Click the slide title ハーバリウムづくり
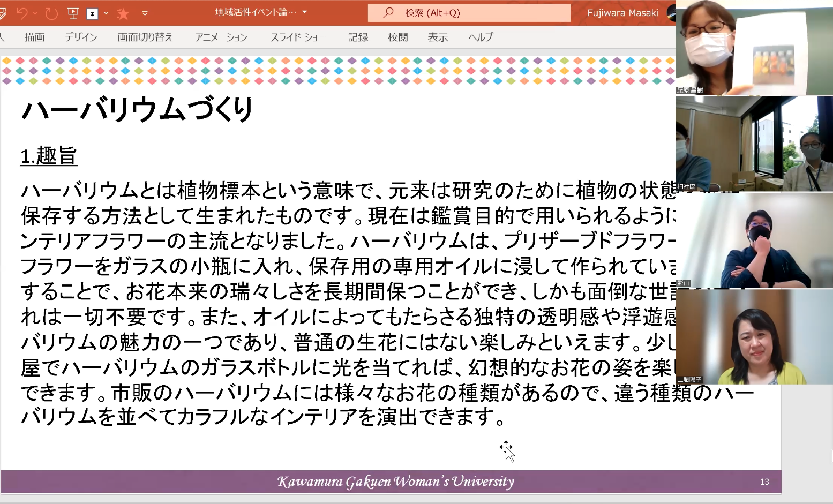The height and width of the screenshot is (504, 833). point(137,110)
